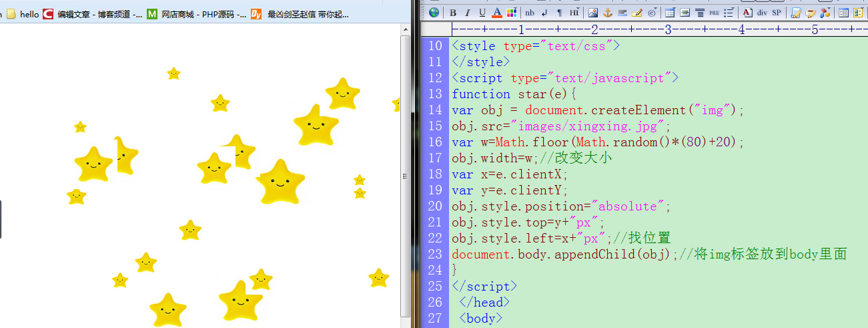Insert table using the table icon
Image resolution: width=868 pixels, height=328 pixels.
point(670,12)
